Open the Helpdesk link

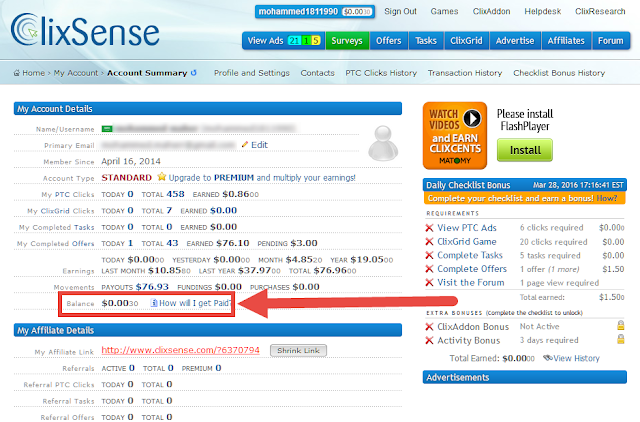(x=542, y=11)
